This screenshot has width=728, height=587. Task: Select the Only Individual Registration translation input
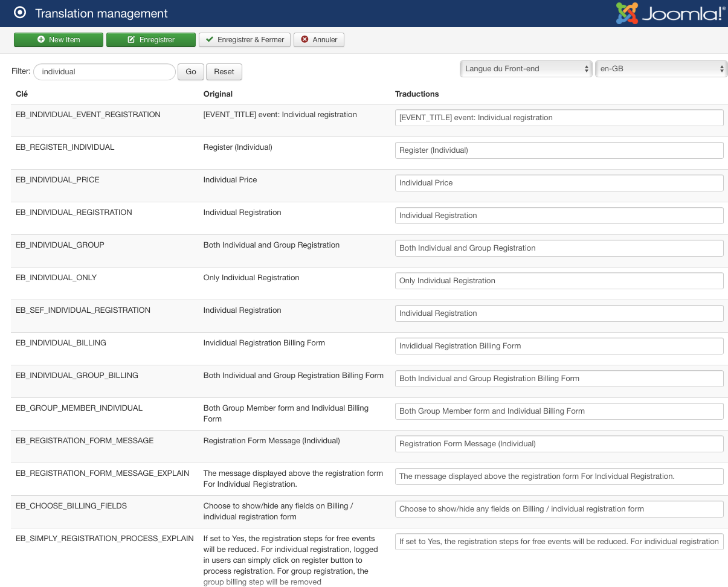pos(559,281)
